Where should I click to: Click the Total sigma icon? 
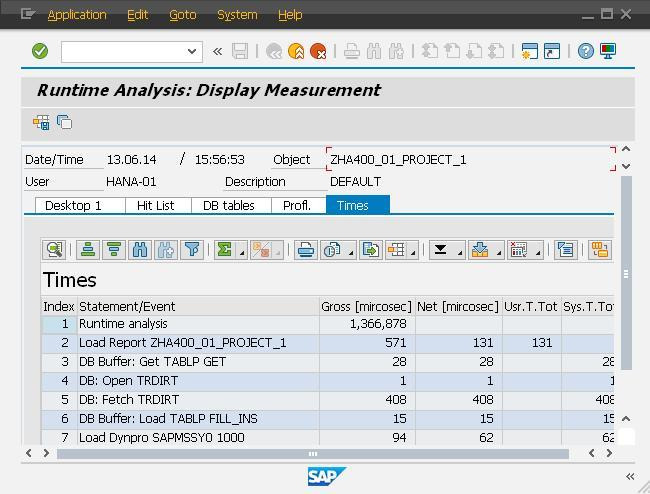coord(225,250)
